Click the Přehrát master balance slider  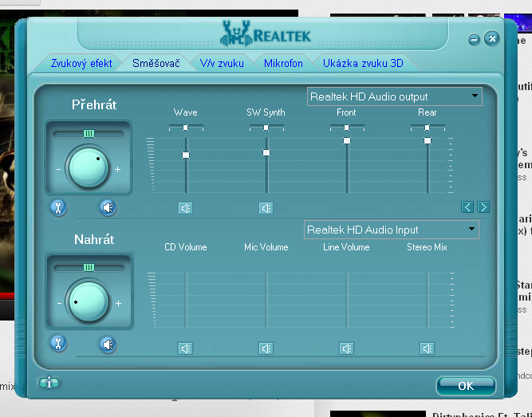click(x=89, y=134)
